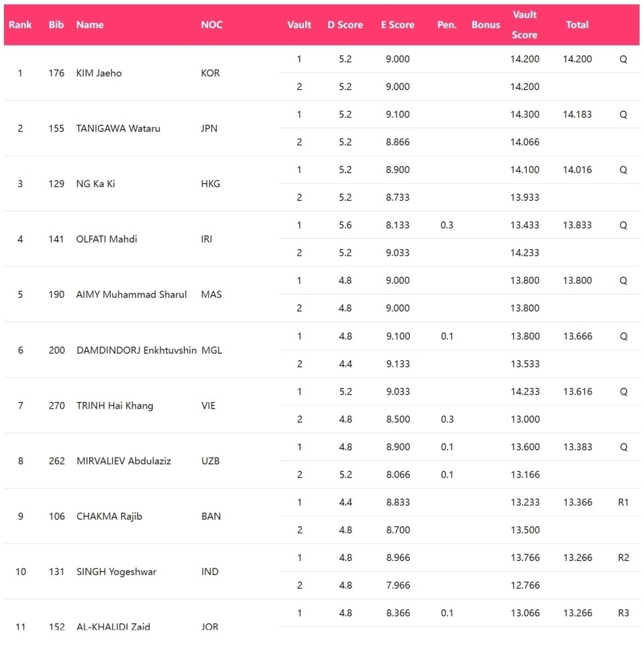Click MIRVALIEV Abdulaziz's name
The width and height of the screenshot is (644, 655).
pos(123,461)
